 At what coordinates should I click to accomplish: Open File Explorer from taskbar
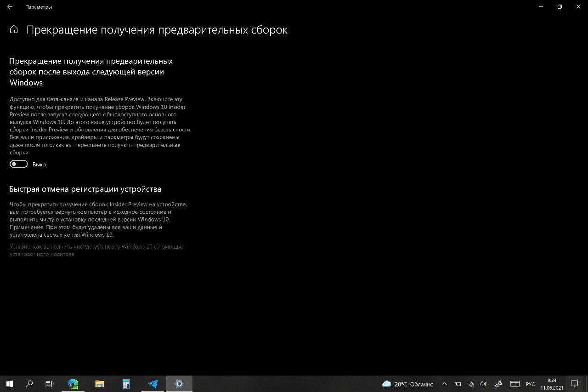(99, 384)
